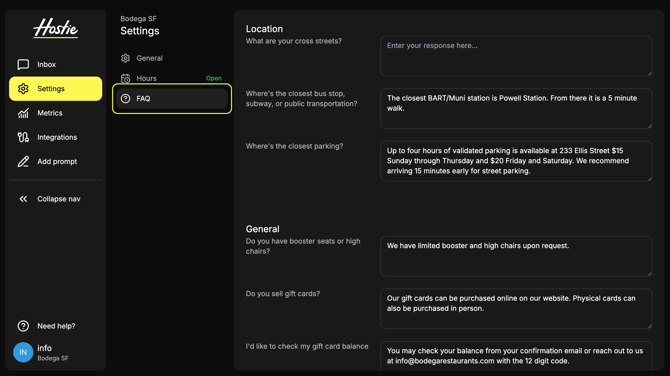Edit the gift cards answer field
The height and width of the screenshot is (376, 670).
[516, 308]
